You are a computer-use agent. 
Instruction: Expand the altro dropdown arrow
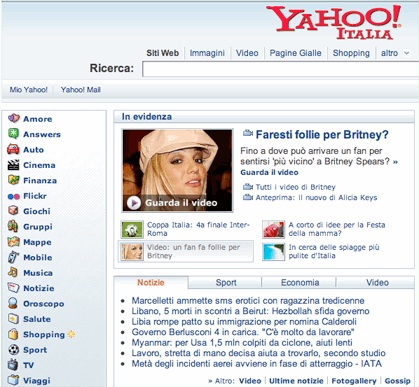(406, 53)
